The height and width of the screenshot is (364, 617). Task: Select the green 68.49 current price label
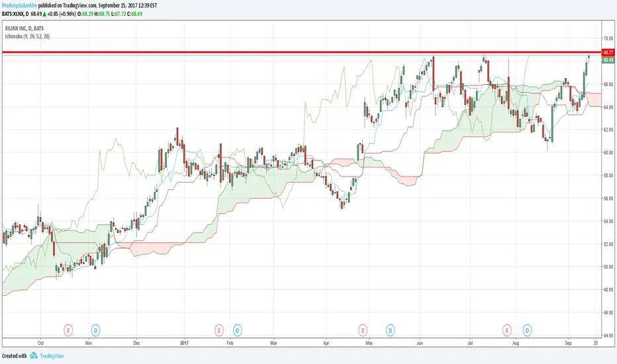tap(608, 60)
